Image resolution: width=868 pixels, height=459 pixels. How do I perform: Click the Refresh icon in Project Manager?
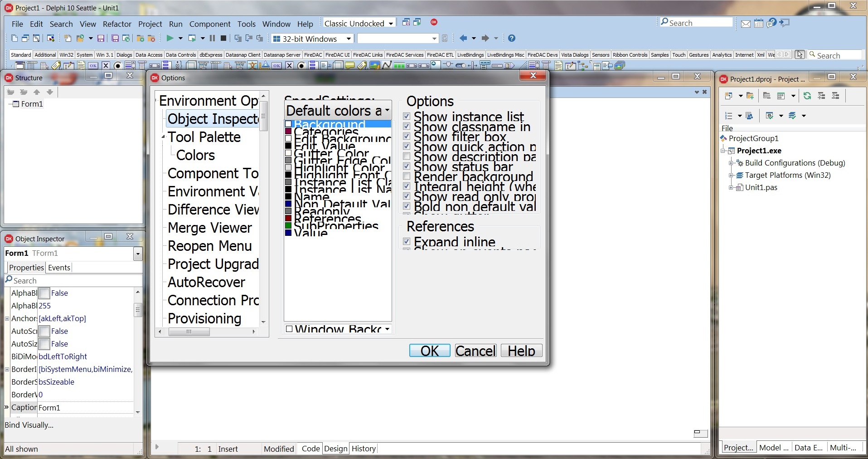(807, 96)
